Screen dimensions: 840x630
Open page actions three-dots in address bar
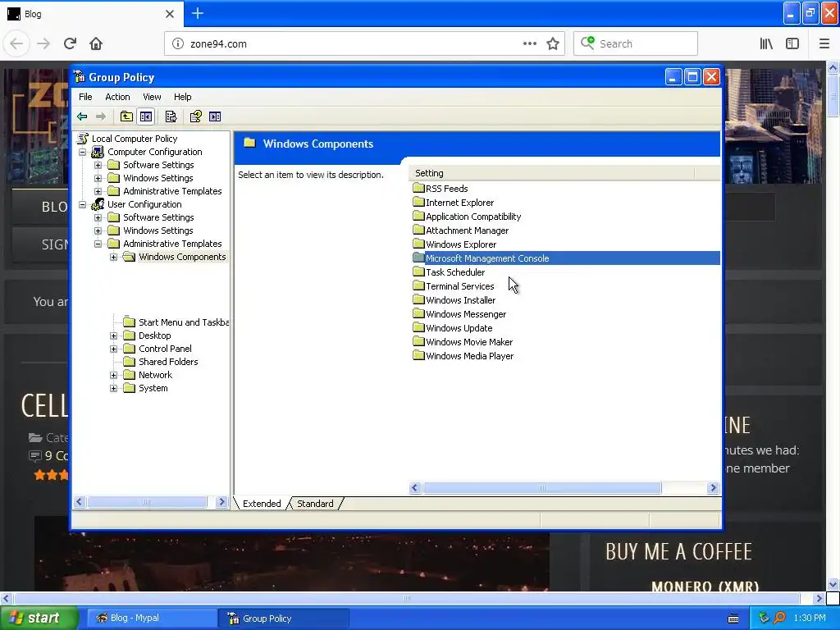(530, 43)
